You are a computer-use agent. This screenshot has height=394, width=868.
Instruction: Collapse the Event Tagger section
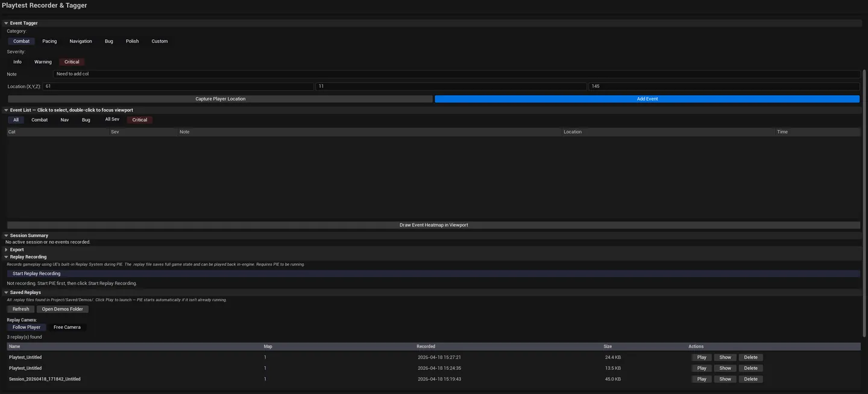pyautogui.click(x=6, y=23)
